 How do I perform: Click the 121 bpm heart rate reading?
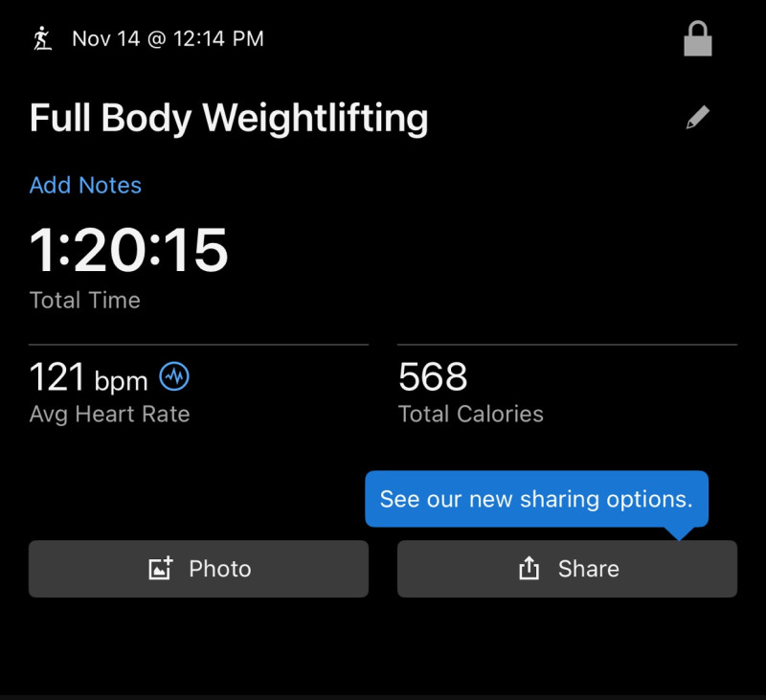click(x=88, y=377)
